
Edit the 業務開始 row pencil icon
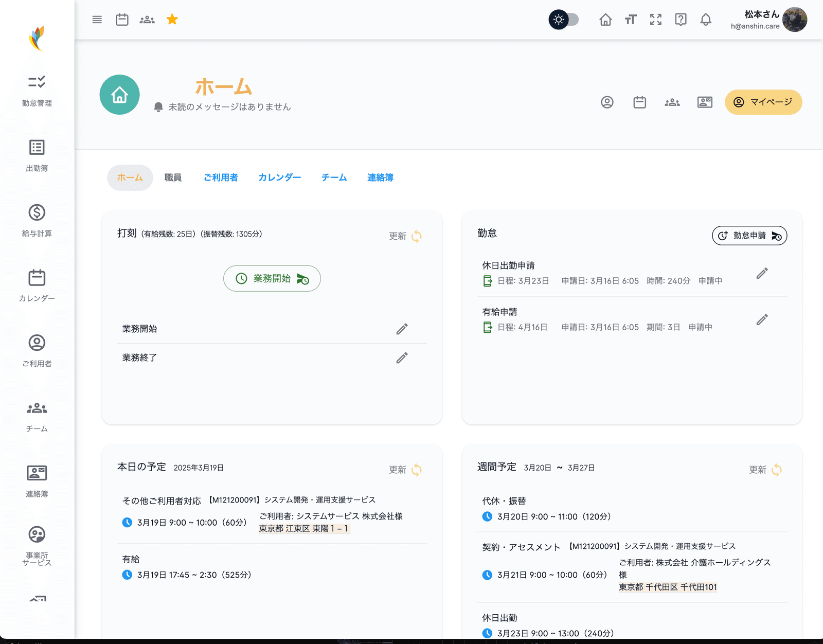[x=402, y=329]
